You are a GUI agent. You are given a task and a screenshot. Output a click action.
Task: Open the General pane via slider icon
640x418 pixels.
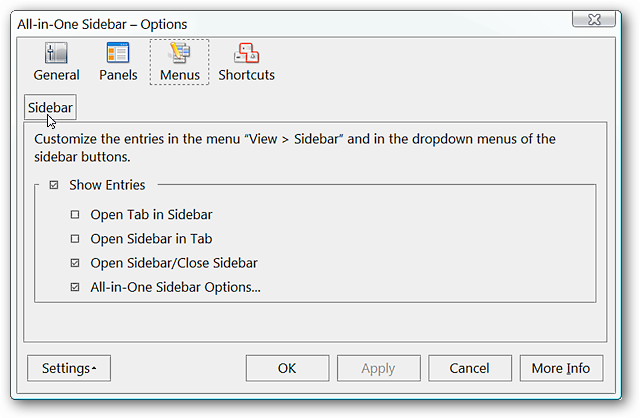(x=56, y=53)
